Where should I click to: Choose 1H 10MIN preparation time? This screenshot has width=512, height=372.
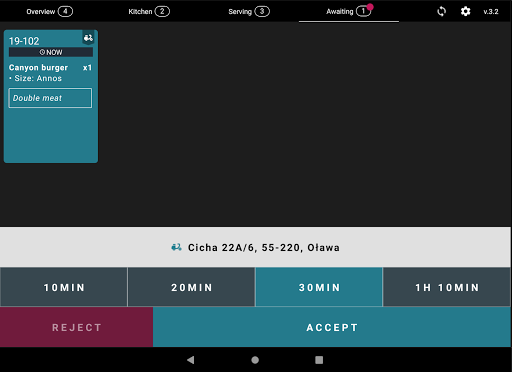tap(447, 287)
